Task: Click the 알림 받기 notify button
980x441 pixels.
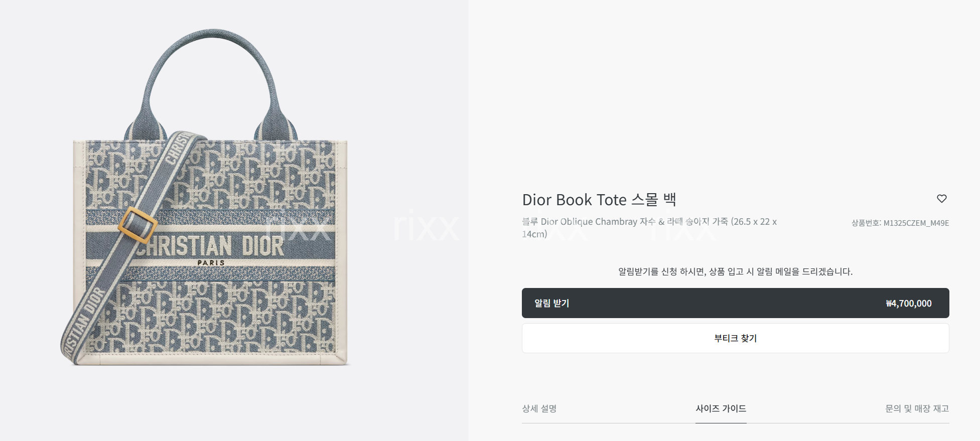Action: pos(735,303)
